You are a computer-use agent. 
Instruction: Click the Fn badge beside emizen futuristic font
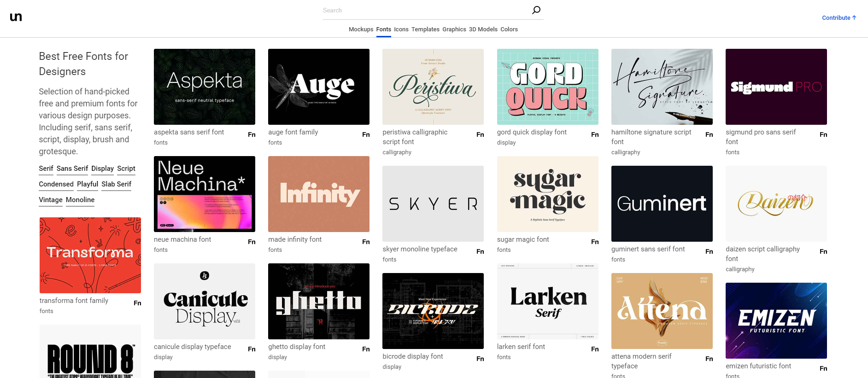click(823, 368)
